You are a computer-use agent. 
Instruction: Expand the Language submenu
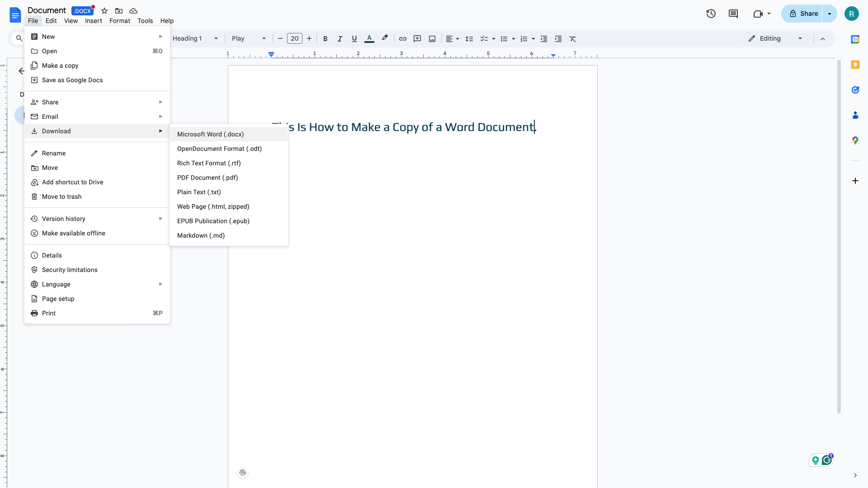pyautogui.click(x=97, y=284)
